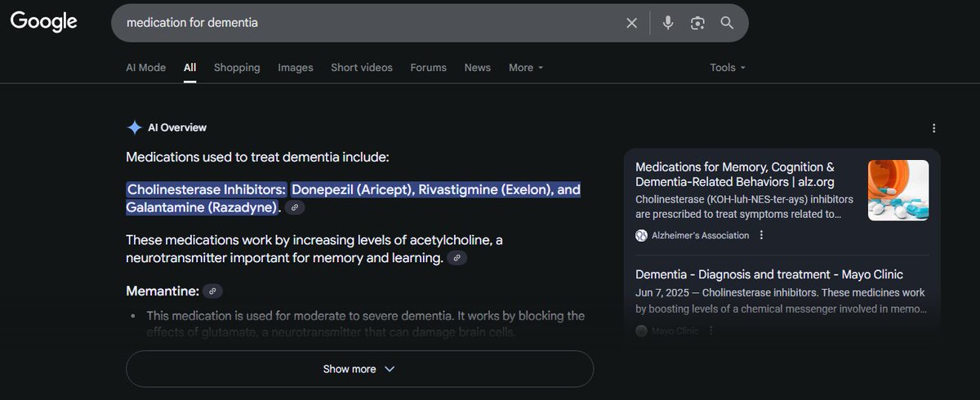Image resolution: width=980 pixels, height=400 pixels.
Task: Click the magnifying glass search button
Action: [x=727, y=23]
